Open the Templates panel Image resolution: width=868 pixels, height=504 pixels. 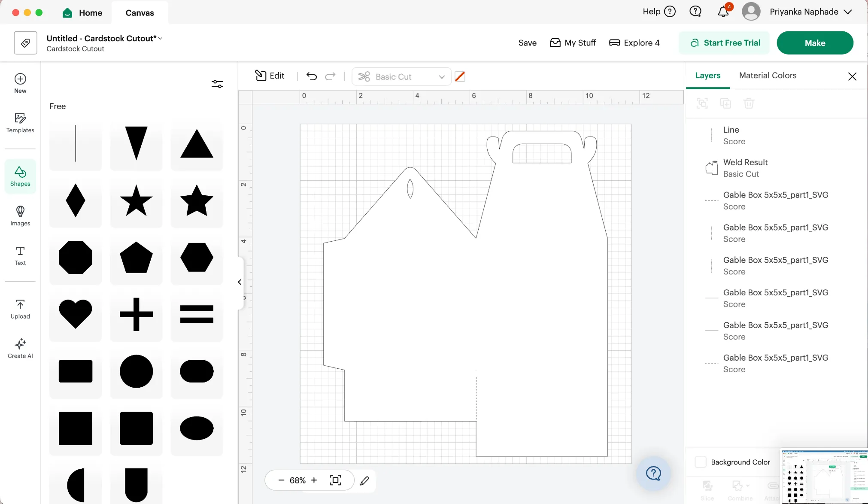click(x=20, y=123)
